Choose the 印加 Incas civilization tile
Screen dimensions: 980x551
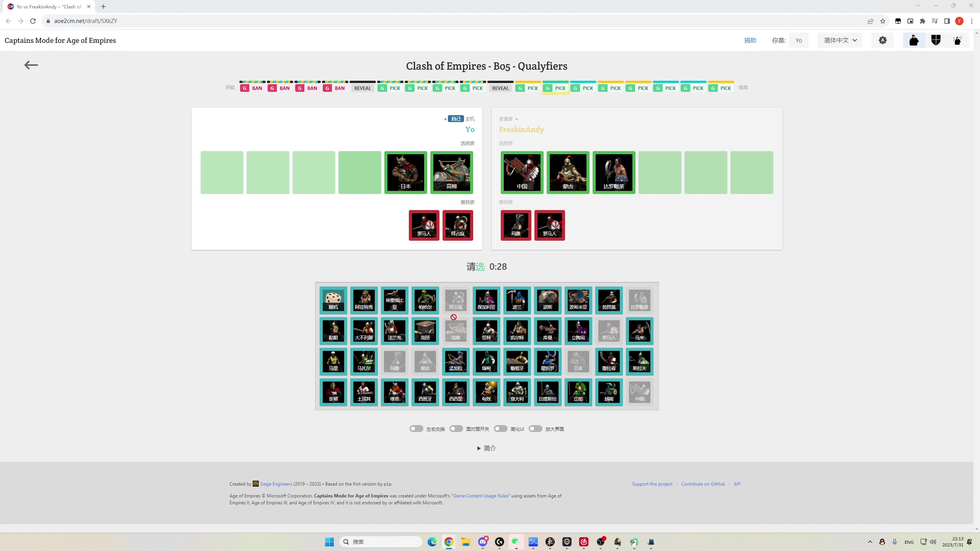(578, 392)
